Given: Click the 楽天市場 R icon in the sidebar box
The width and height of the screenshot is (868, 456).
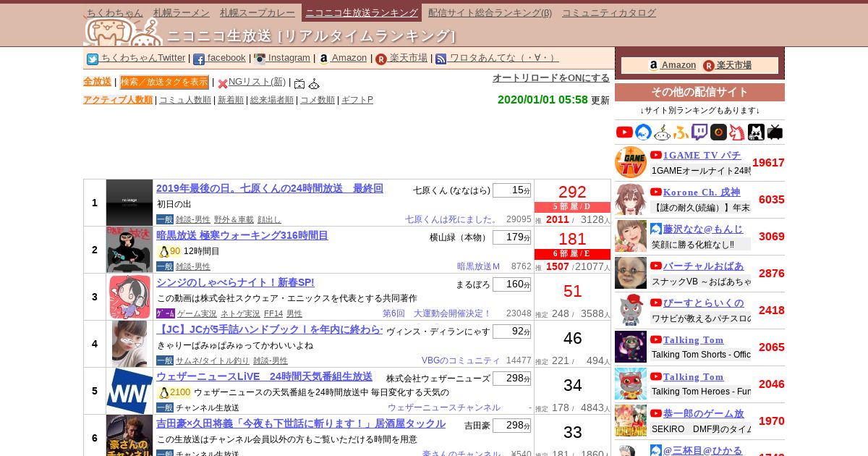Looking at the screenshot, I should click(x=709, y=65).
